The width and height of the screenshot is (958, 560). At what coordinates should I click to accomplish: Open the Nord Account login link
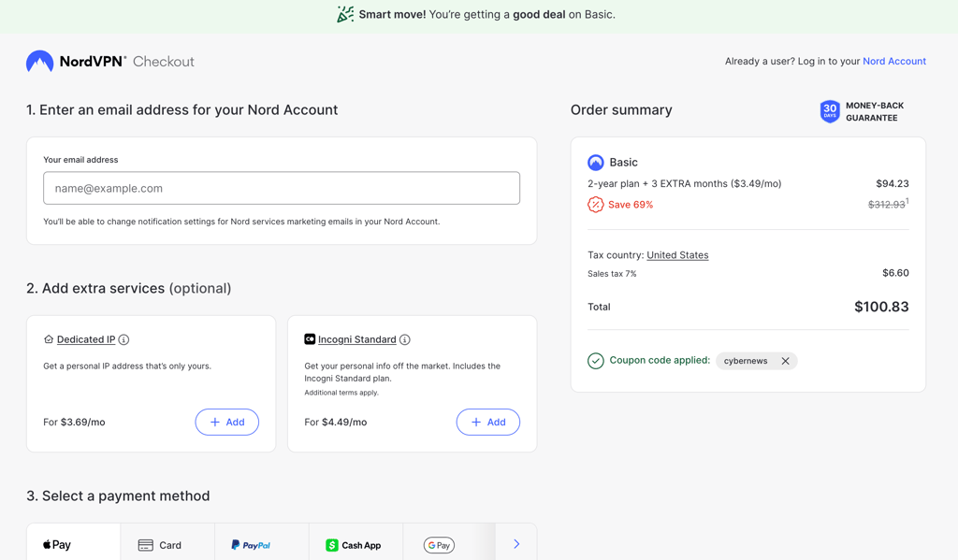pos(893,61)
